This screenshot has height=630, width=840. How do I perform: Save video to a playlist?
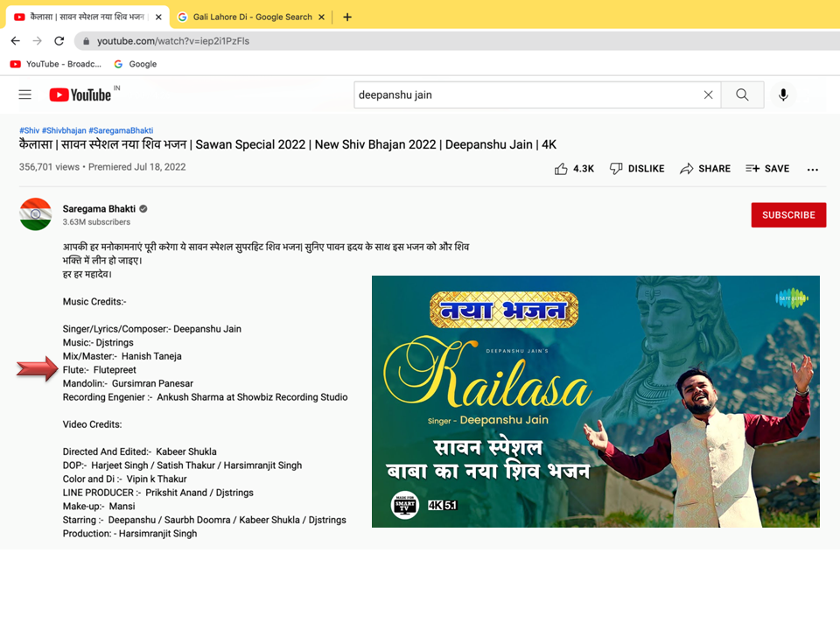[x=767, y=169]
